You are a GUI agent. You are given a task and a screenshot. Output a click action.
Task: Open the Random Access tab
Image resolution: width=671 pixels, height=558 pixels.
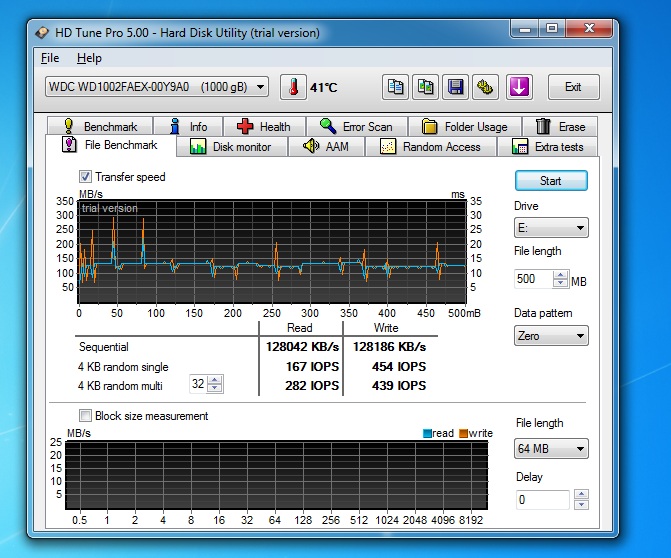pos(431,147)
